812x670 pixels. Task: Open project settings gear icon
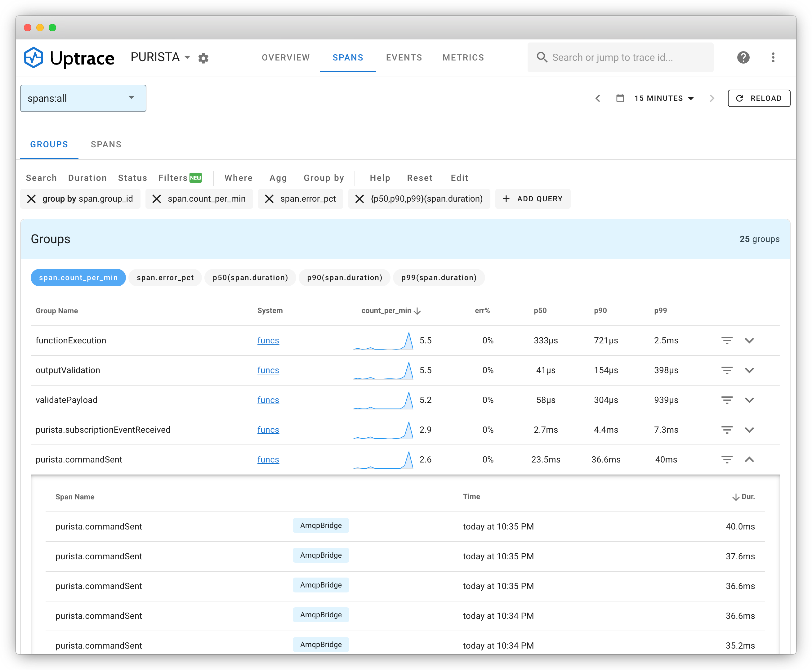tap(203, 58)
